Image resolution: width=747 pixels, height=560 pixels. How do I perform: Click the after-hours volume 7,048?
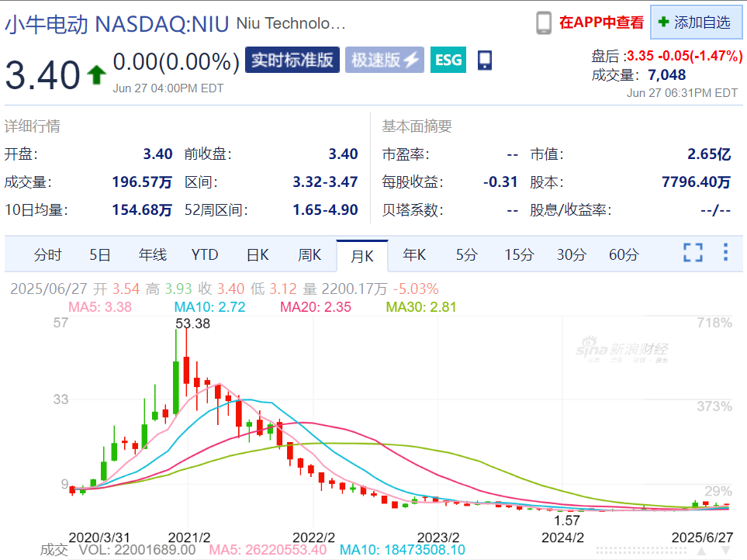point(666,74)
